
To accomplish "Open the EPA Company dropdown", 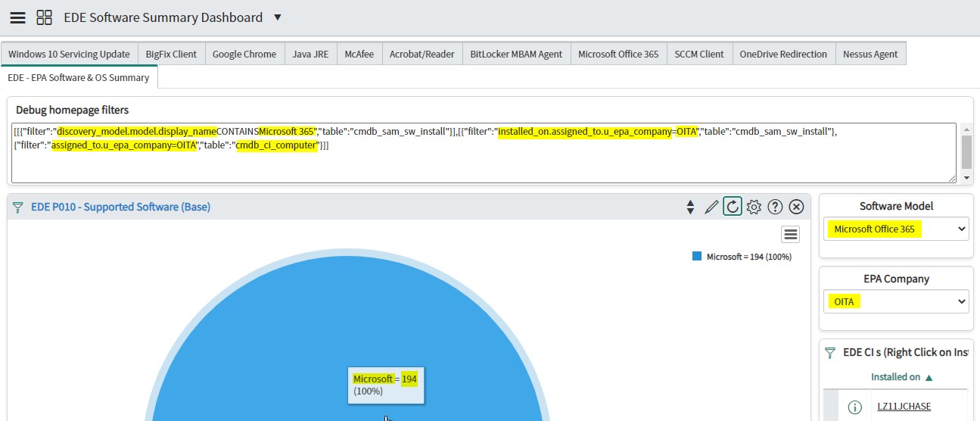I will coord(896,301).
